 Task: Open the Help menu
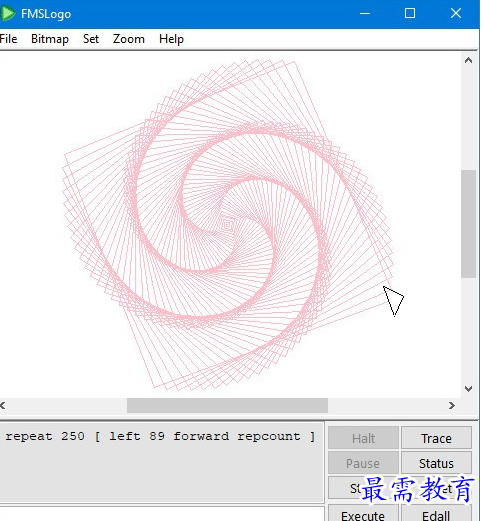[x=171, y=39]
